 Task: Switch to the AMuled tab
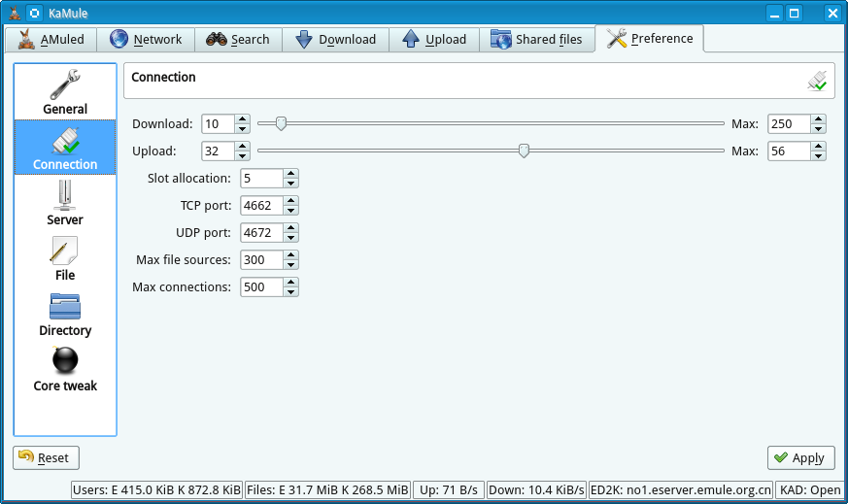(x=51, y=40)
